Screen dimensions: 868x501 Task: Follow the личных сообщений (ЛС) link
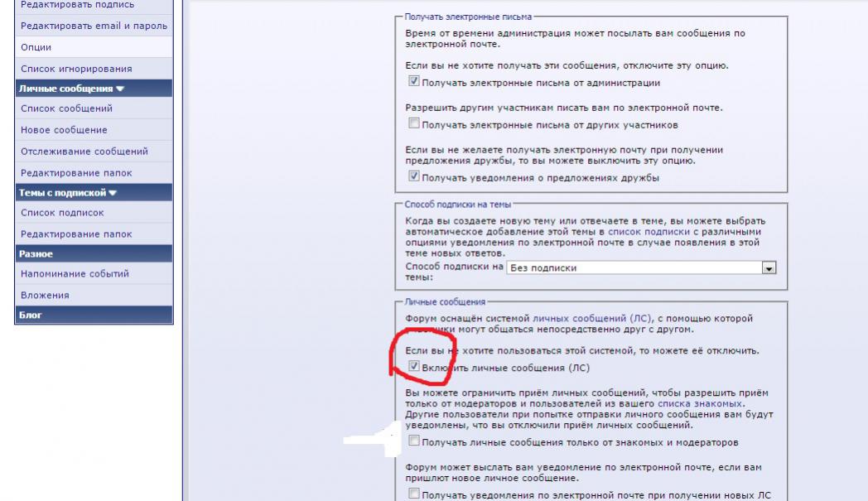(x=592, y=318)
